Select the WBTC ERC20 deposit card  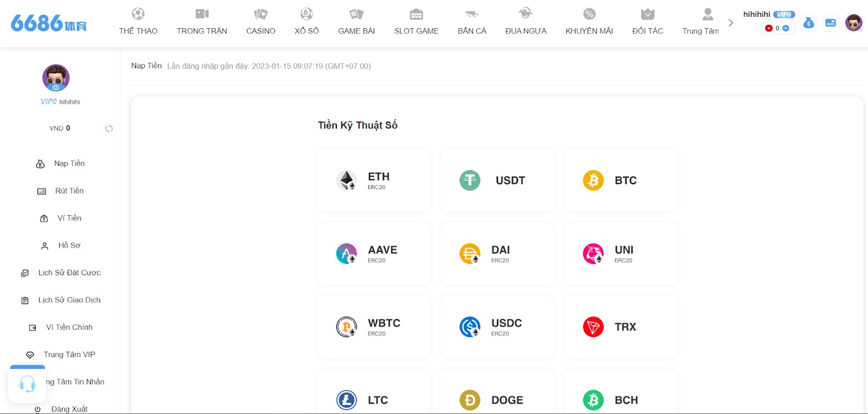(374, 327)
